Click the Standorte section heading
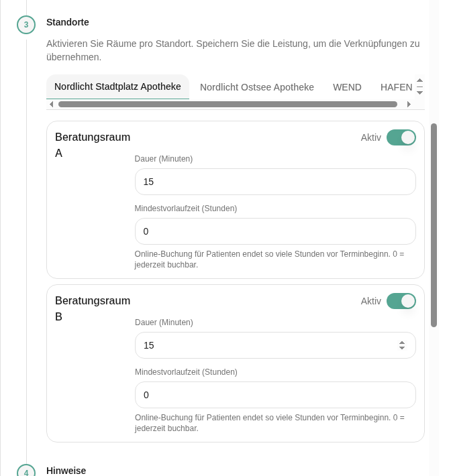The image size is (451, 476). tap(68, 22)
